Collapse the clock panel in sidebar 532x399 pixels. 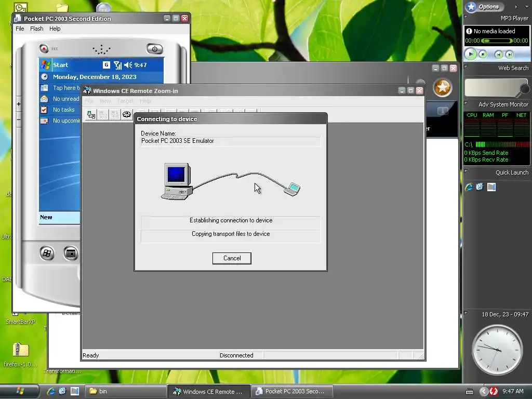pyautogui.click(x=466, y=313)
